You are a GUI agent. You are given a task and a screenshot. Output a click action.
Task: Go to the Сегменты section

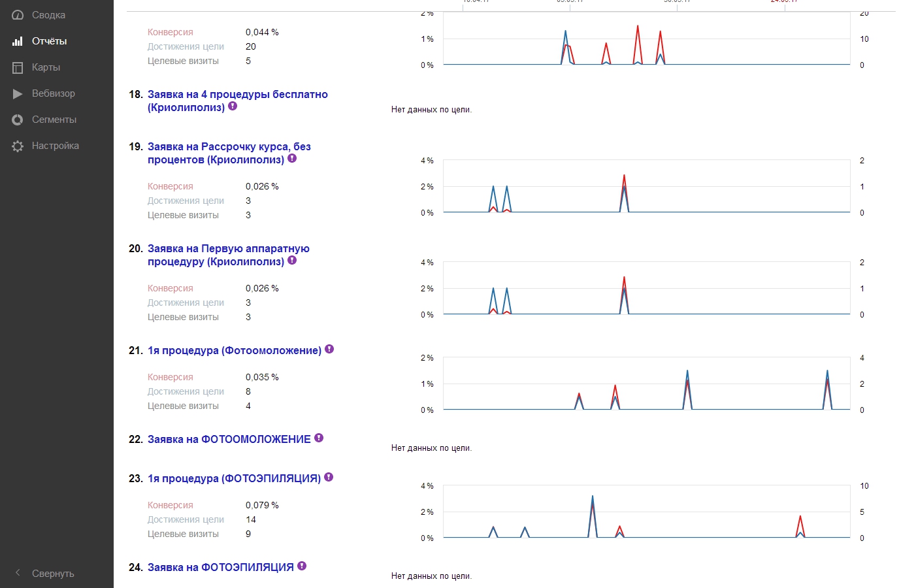coord(54,120)
